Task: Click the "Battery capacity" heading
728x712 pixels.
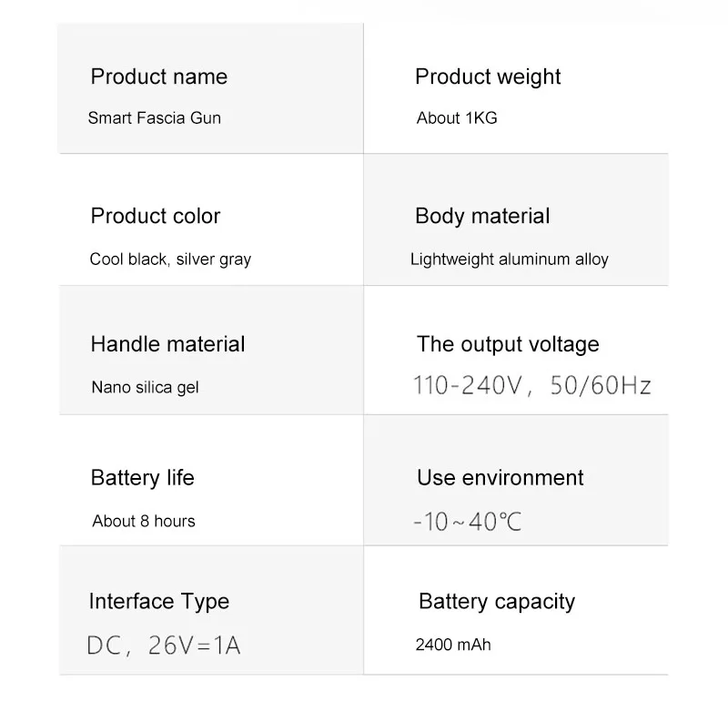Action: 497,601
